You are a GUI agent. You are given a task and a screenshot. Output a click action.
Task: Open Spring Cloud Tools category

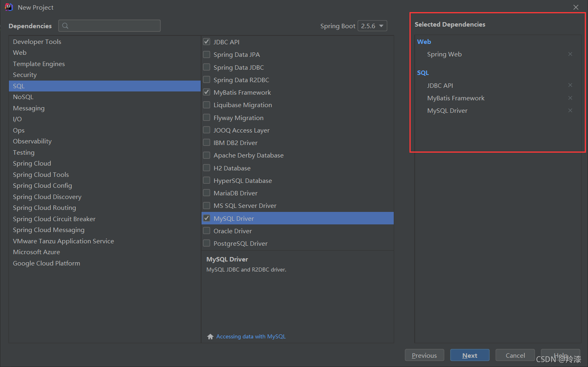(105, 174)
